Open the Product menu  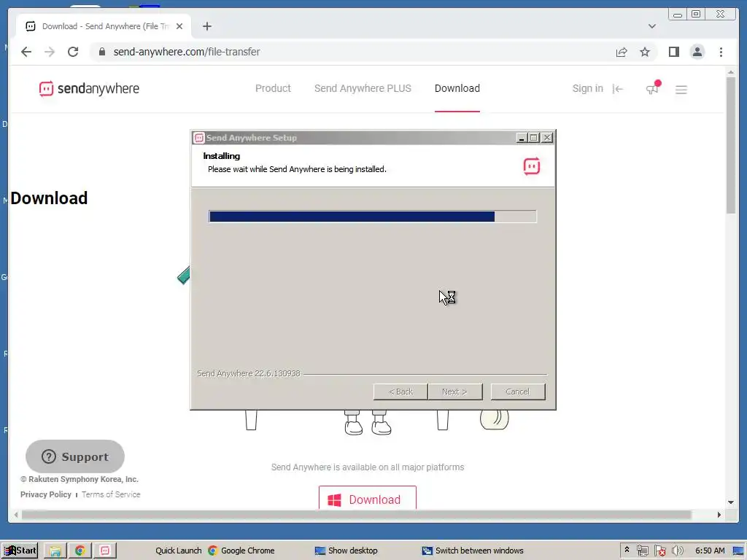coord(273,88)
